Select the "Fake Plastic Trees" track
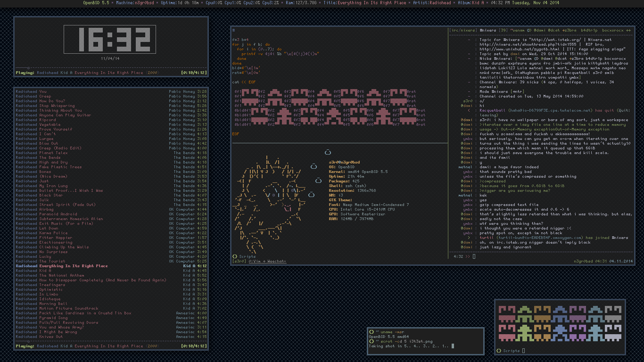Viewport: 644px width, 362px height. click(x=111, y=167)
